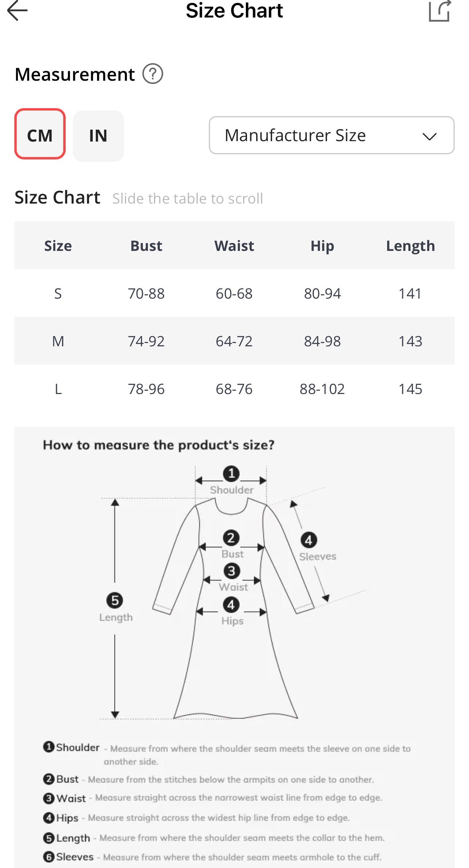Viewport: 469px width, 868px height.
Task: Choose the S size row
Action: 234,293
